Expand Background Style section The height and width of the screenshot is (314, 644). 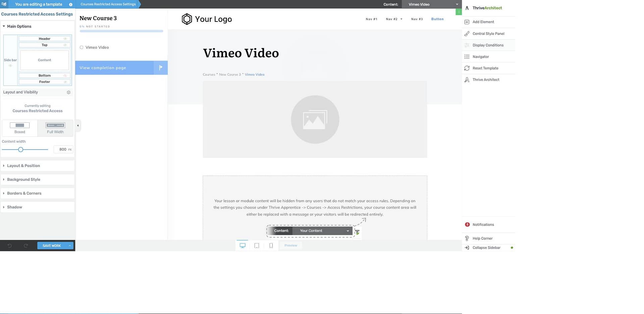click(x=38, y=179)
